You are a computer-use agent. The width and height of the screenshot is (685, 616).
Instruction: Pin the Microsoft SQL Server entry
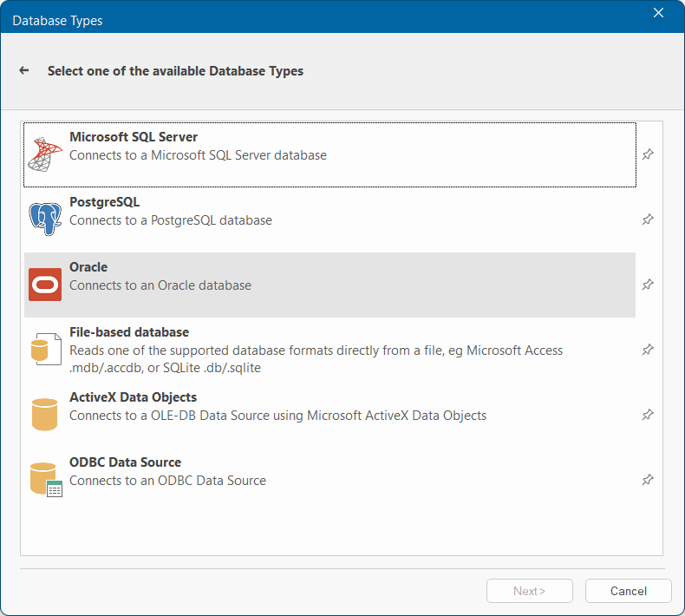click(x=648, y=154)
